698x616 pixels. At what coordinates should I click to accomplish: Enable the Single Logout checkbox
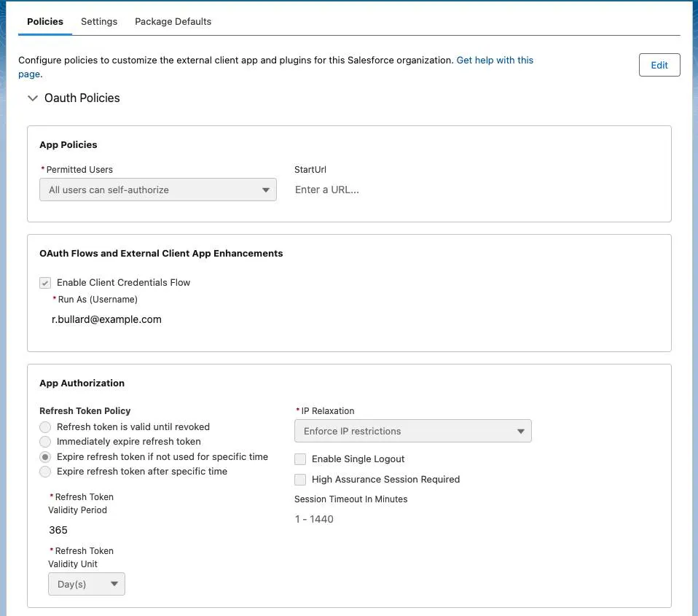coord(300,459)
